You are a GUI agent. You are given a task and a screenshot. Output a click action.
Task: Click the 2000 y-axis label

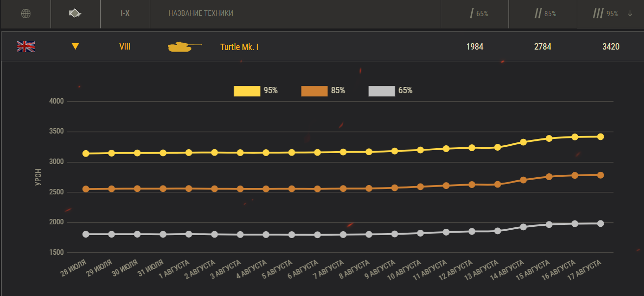(x=57, y=222)
